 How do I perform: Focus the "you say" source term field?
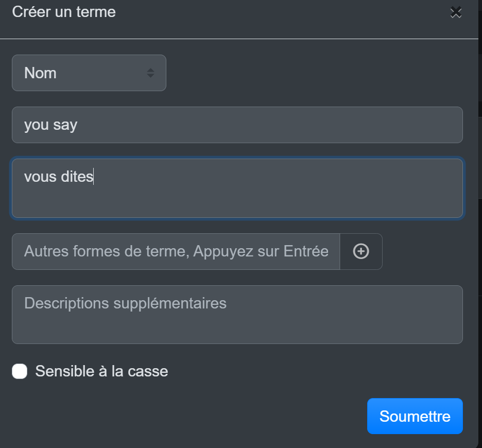(x=237, y=125)
